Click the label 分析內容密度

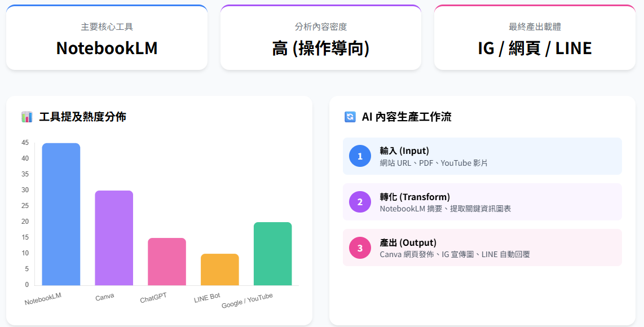(321, 26)
